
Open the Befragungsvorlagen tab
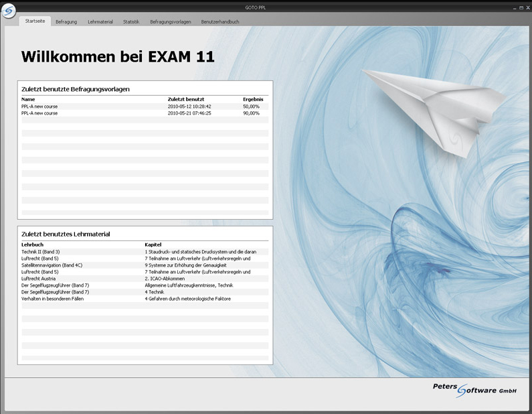pos(171,21)
